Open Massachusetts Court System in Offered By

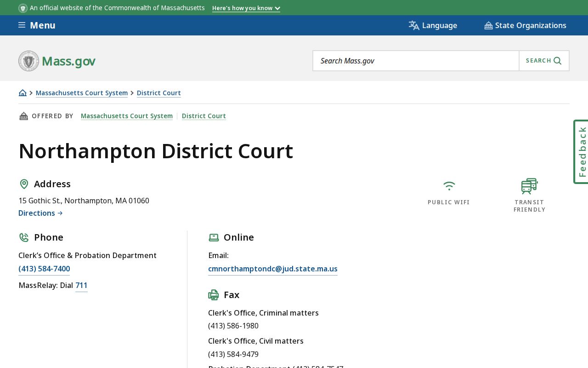[x=127, y=116]
